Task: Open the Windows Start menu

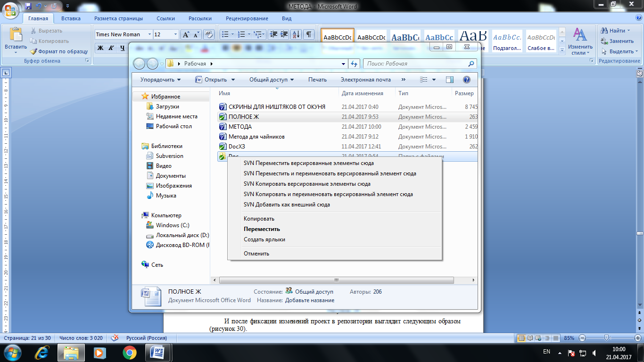Action: pos(13,353)
